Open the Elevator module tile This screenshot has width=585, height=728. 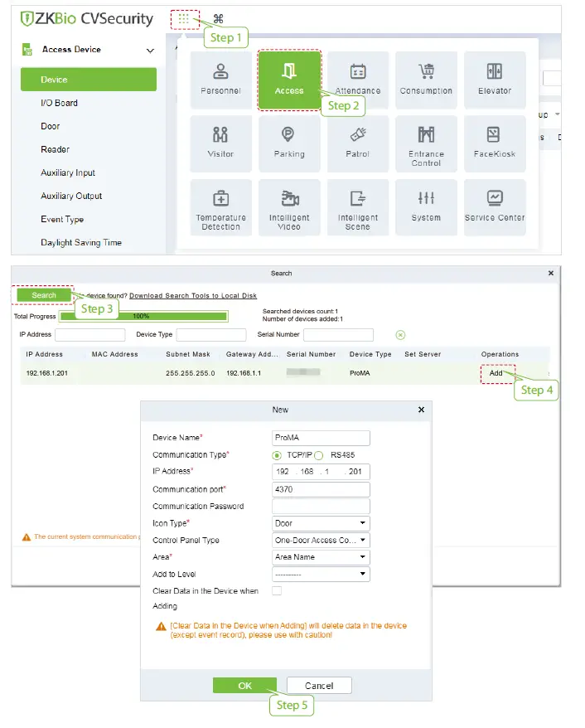[495, 80]
